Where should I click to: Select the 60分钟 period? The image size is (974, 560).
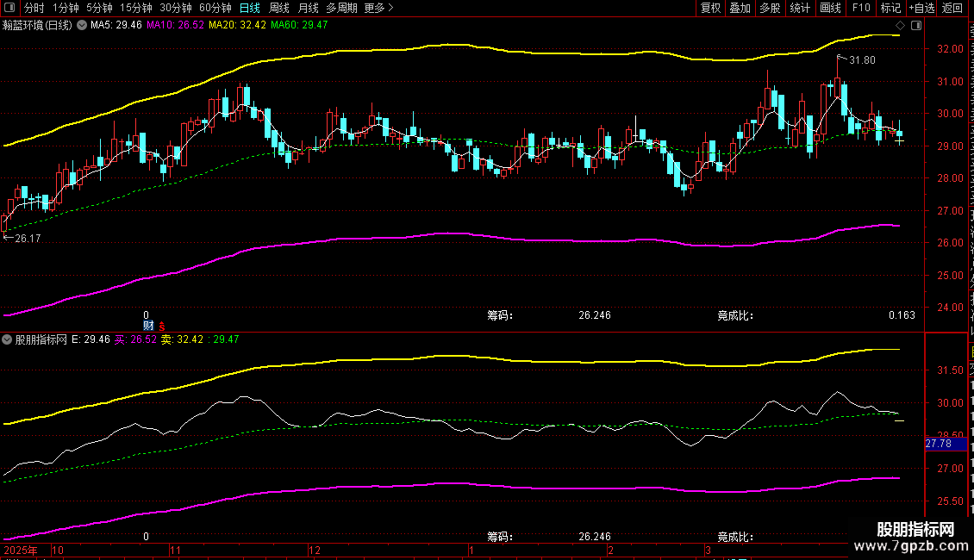tap(215, 8)
